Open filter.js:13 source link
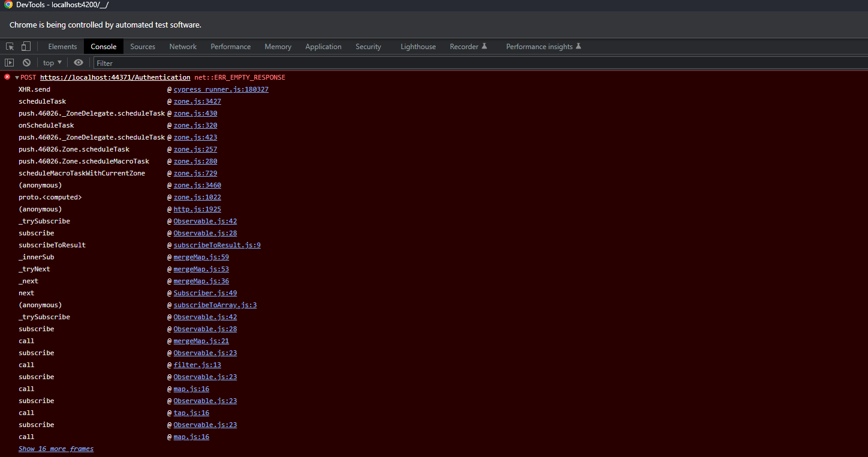Image resolution: width=868 pixels, height=457 pixels. pos(197,365)
